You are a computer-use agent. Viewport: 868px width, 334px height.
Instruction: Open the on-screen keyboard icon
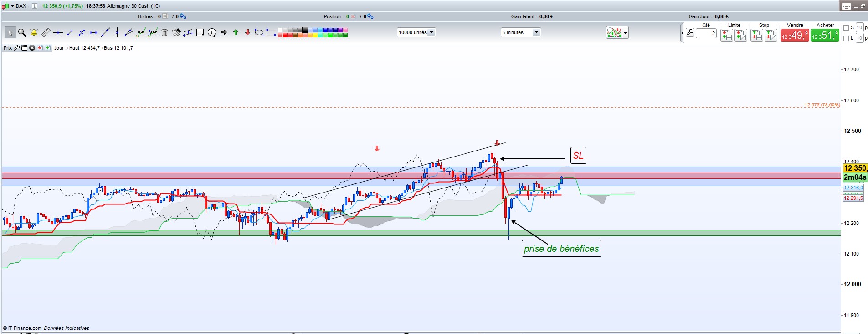click(x=847, y=6)
